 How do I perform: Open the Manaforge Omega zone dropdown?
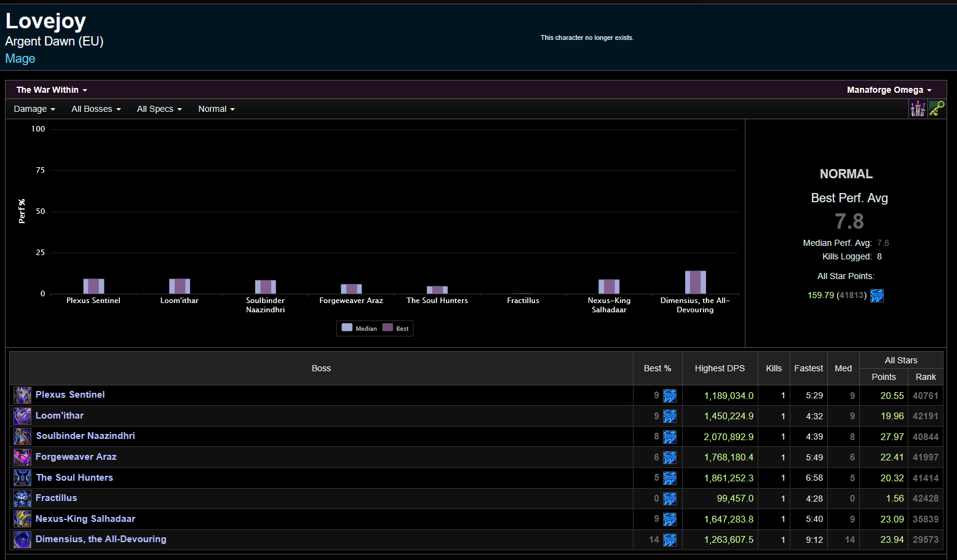pyautogui.click(x=889, y=90)
